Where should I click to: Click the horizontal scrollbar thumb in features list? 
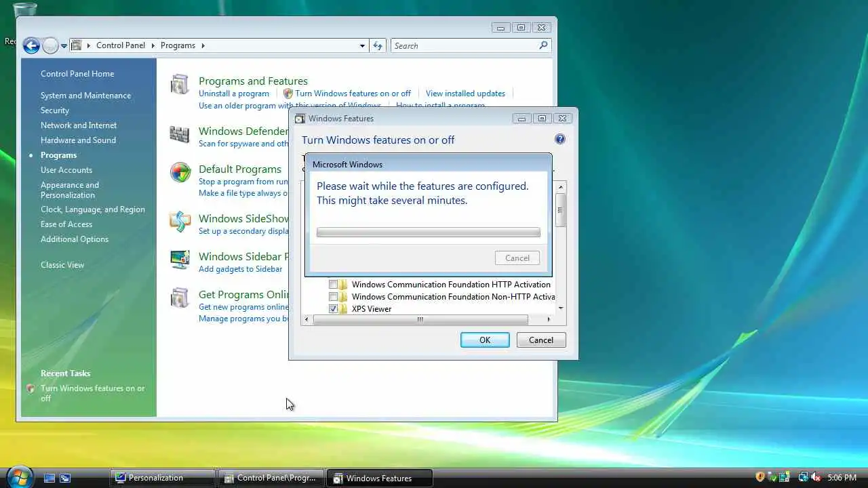click(420, 319)
